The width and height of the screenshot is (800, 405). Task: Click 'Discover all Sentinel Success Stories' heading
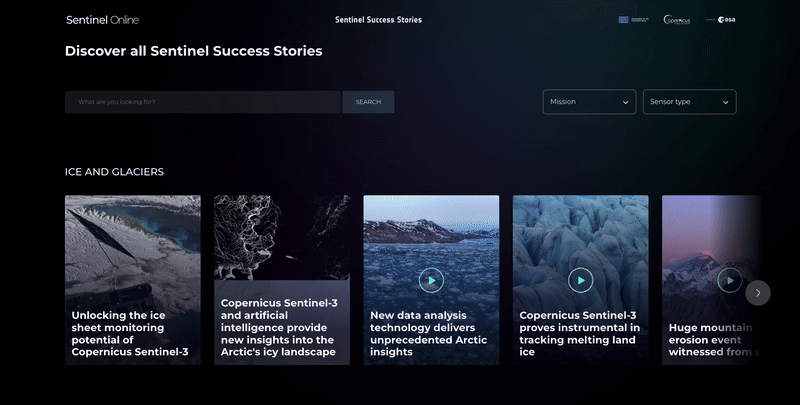(x=193, y=51)
